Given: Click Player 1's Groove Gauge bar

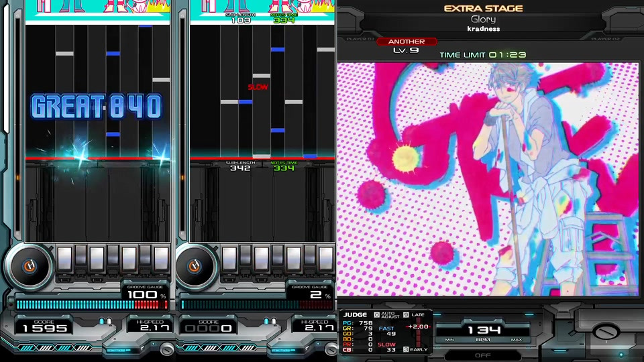Looking at the screenshot, I should (92, 304).
